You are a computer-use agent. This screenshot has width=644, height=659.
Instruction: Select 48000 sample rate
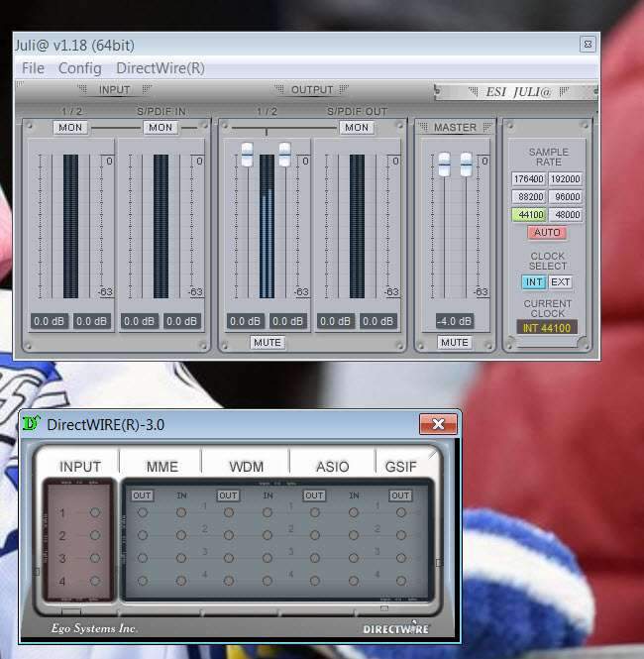[x=566, y=215]
